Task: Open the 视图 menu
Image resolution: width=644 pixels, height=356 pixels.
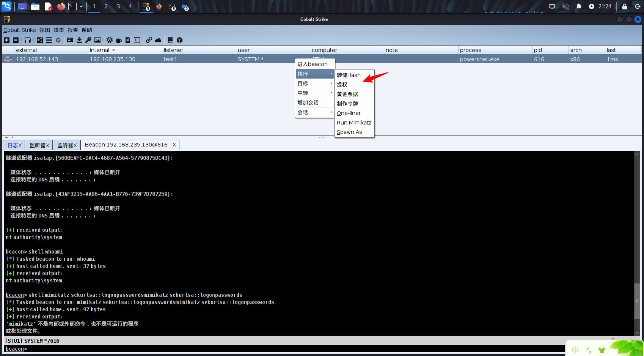Action: click(x=45, y=30)
